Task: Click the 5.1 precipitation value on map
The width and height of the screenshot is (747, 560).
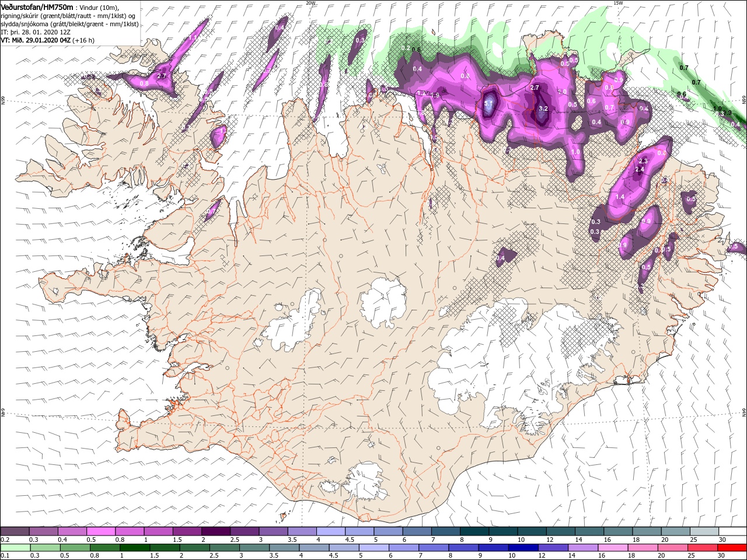Action: pos(489,103)
